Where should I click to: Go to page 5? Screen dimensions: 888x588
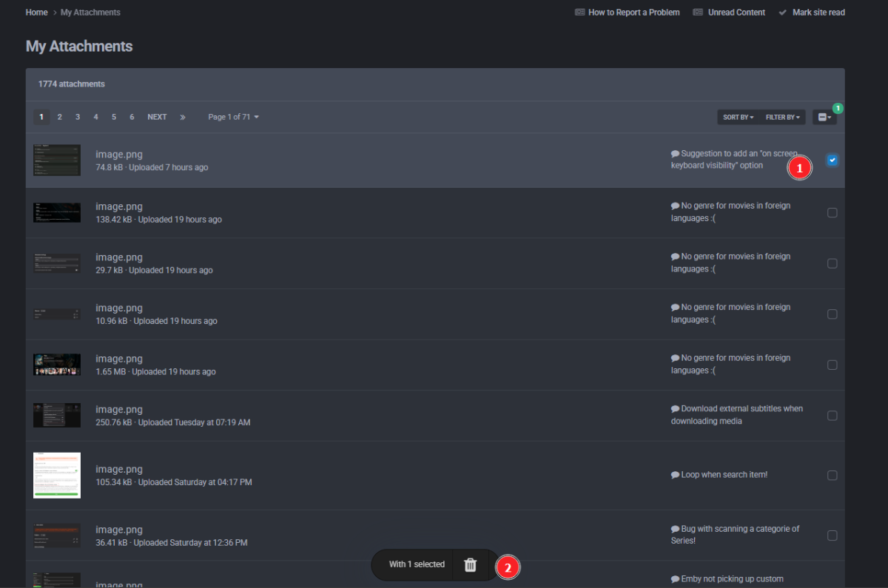pyautogui.click(x=113, y=117)
